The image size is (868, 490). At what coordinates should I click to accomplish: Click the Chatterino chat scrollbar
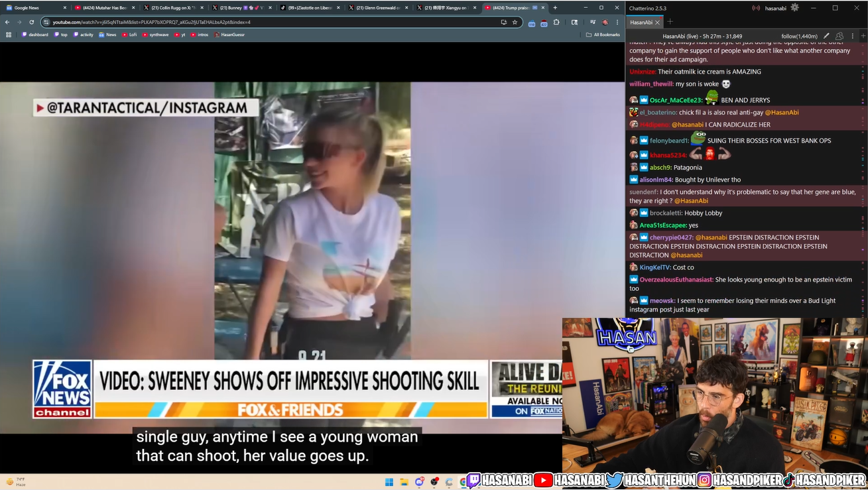coord(864,179)
